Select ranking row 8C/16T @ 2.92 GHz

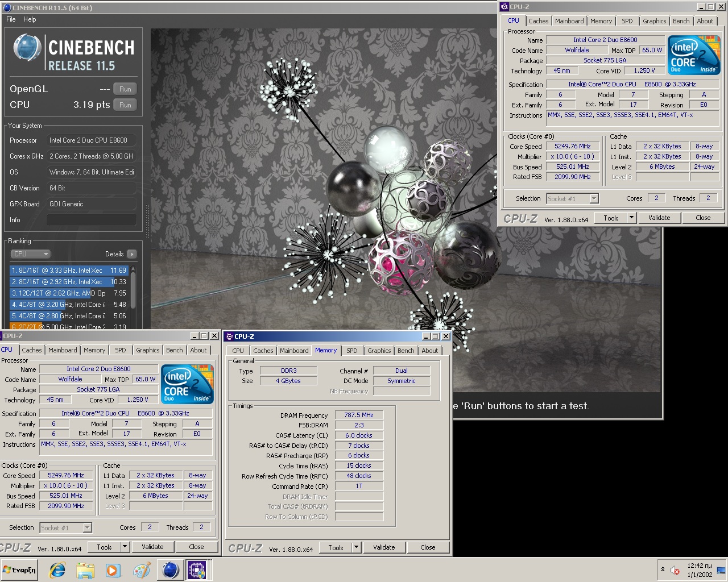[x=69, y=282]
